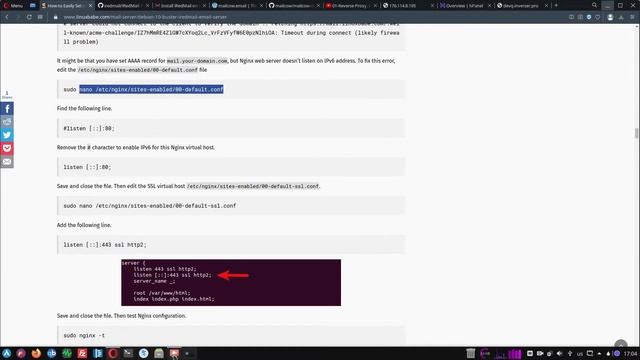Share the article on Twitter

7,135
